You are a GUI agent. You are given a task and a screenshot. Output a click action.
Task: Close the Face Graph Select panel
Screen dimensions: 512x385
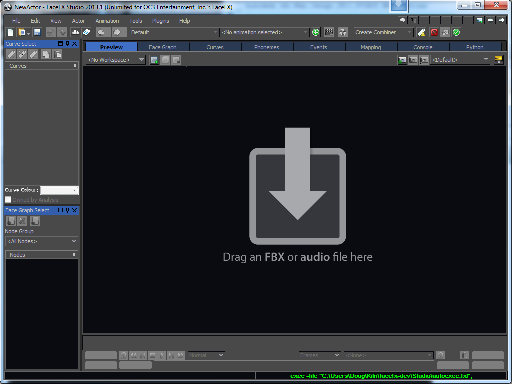click(74, 210)
